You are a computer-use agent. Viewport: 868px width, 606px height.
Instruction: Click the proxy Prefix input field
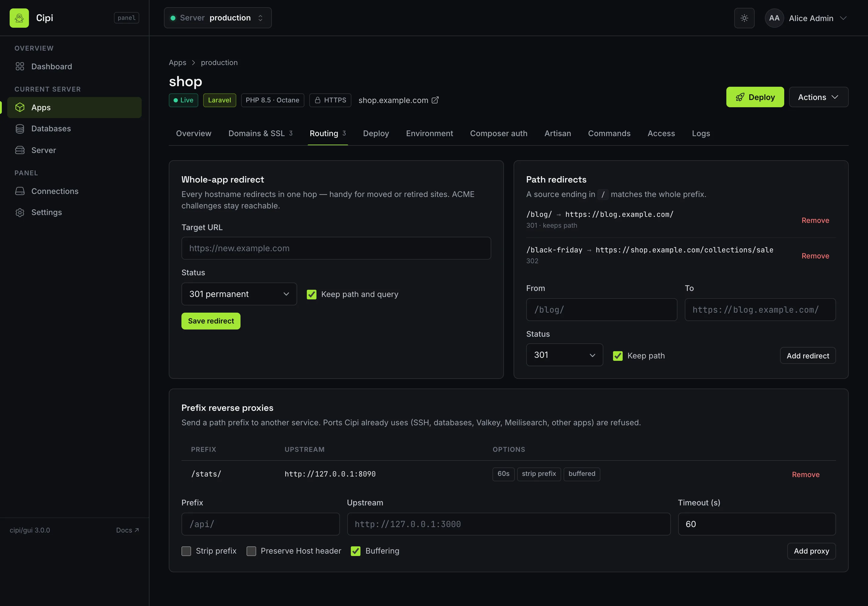[260, 524]
